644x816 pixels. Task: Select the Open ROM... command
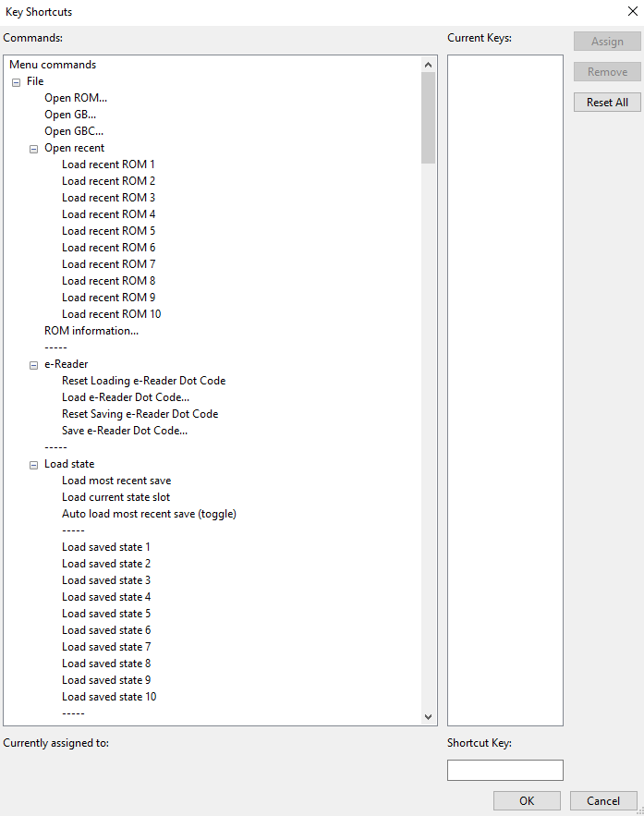click(x=76, y=98)
